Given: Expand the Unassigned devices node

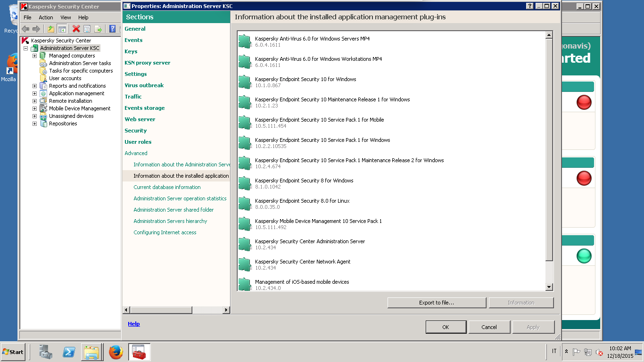Looking at the screenshot, I should pyautogui.click(x=34, y=116).
